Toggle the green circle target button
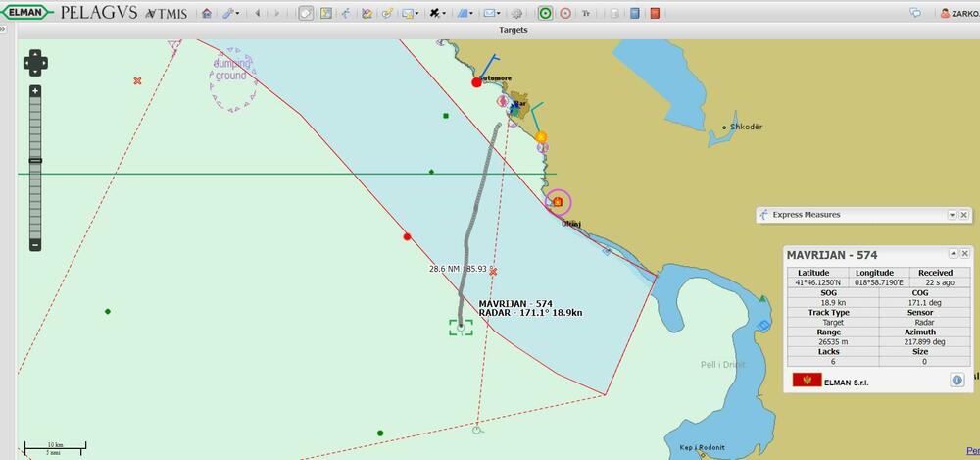The width and height of the screenshot is (980, 460). (545, 14)
